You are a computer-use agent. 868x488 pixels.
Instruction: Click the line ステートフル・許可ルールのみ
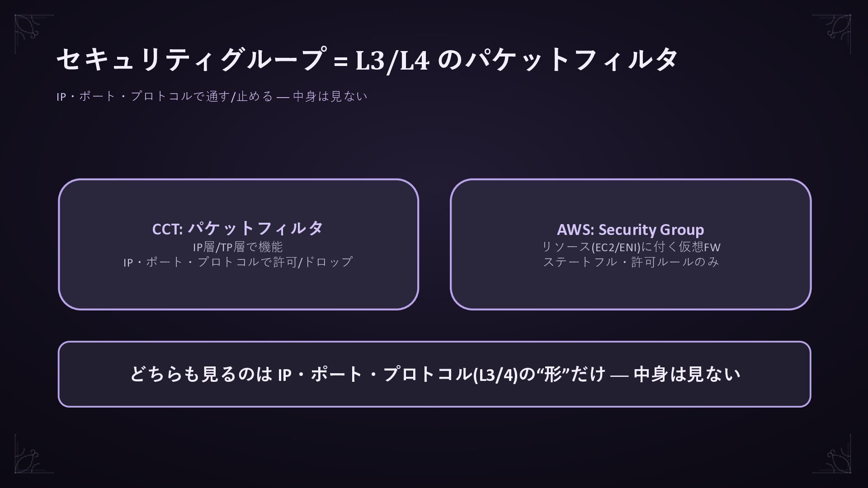coord(631,262)
